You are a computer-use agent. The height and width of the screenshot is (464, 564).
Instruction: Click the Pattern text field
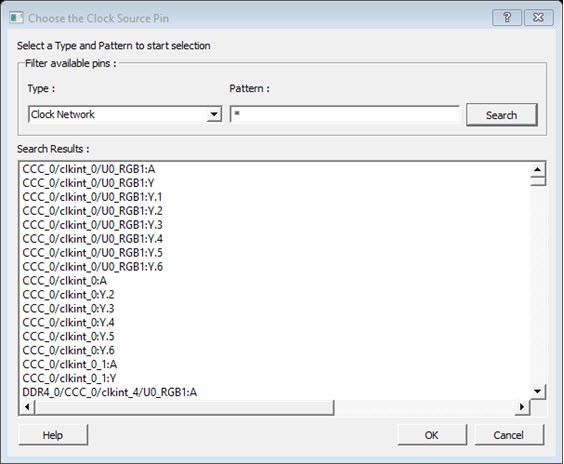(x=345, y=114)
